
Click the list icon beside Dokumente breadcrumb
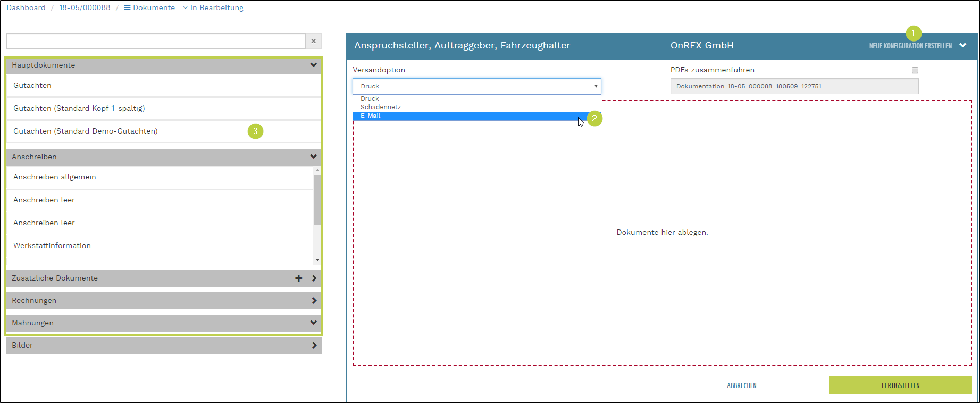[x=127, y=8]
